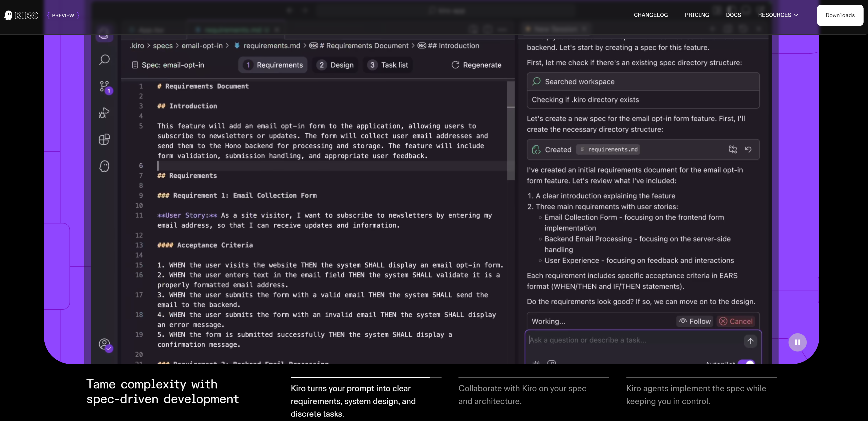The image size is (868, 421).
Task: Click 'Spec: email-opt-in' label
Action: (173, 65)
